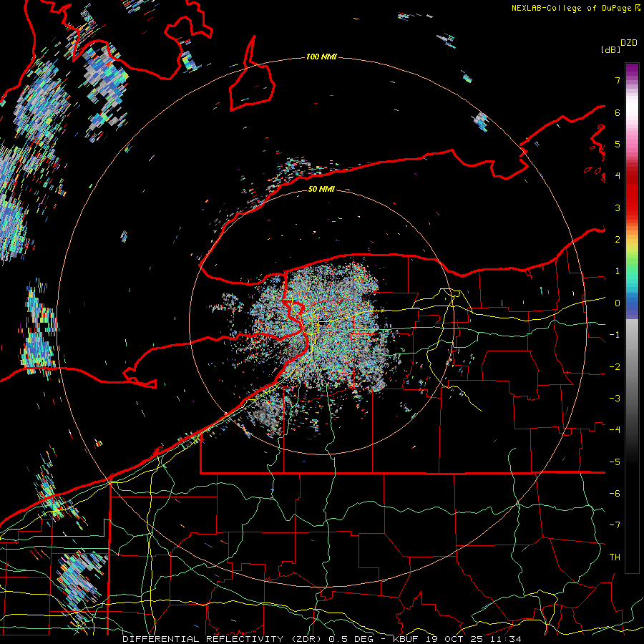Screen dimensions: 644x644
Task: Click the 7 value on the scale
Action: click(618, 80)
